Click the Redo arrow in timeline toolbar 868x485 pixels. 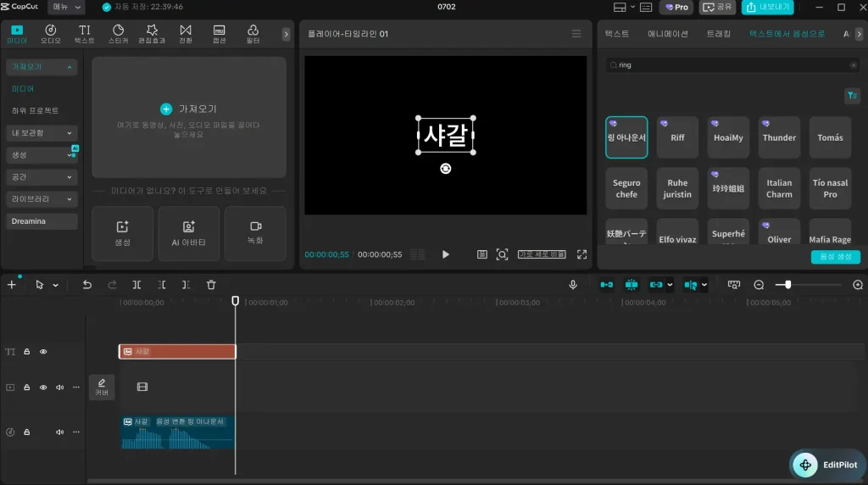(112, 285)
